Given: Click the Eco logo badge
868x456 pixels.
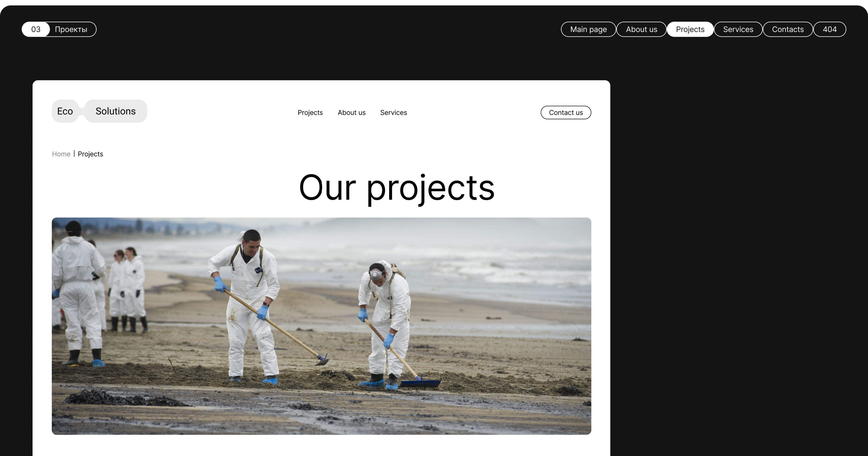Looking at the screenshot, I should [x=65, y=111].
